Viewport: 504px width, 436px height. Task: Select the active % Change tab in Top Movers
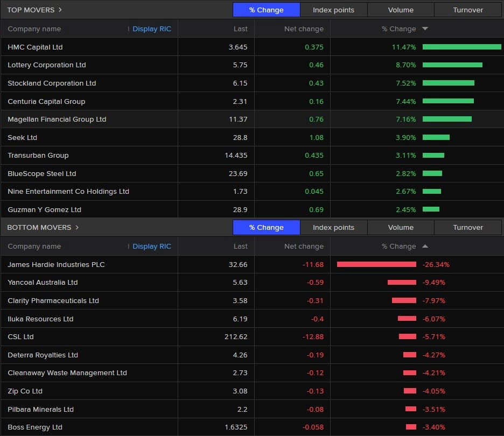[x=266, y=10]
